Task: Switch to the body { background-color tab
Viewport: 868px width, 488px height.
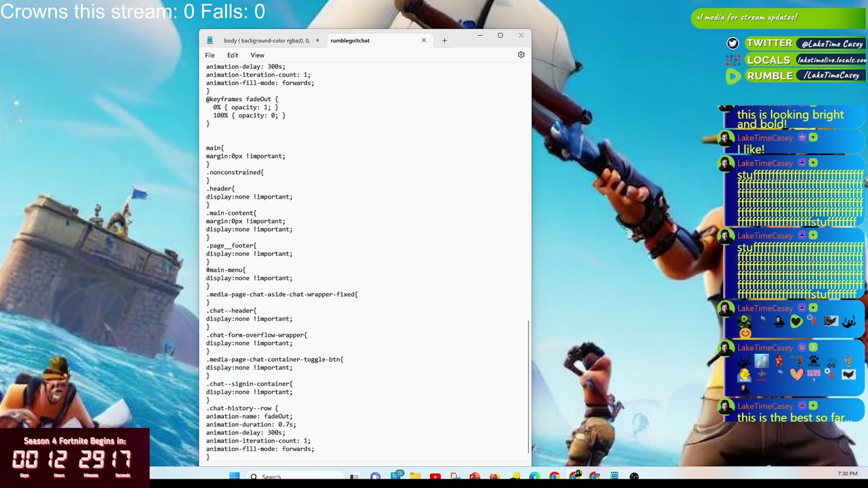Action: coord(266,41)
